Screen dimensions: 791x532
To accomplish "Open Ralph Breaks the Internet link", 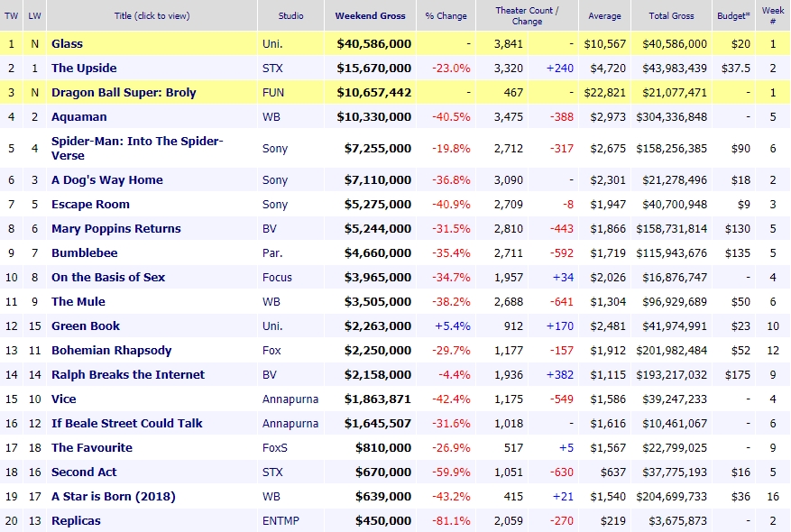I will point(128,375).
